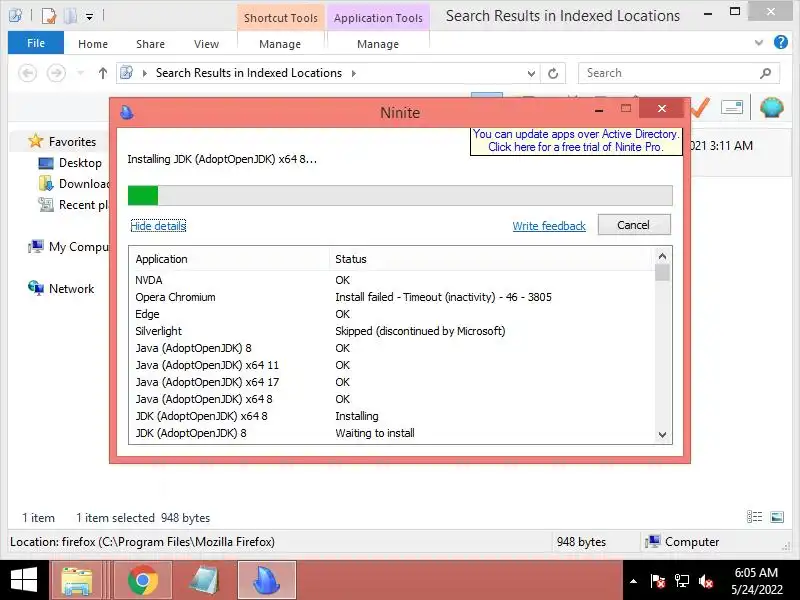Select JDK (AdoptOpenJDK) x64 8 row
This screenshot has width=800, height=600.
pos(391,416)
